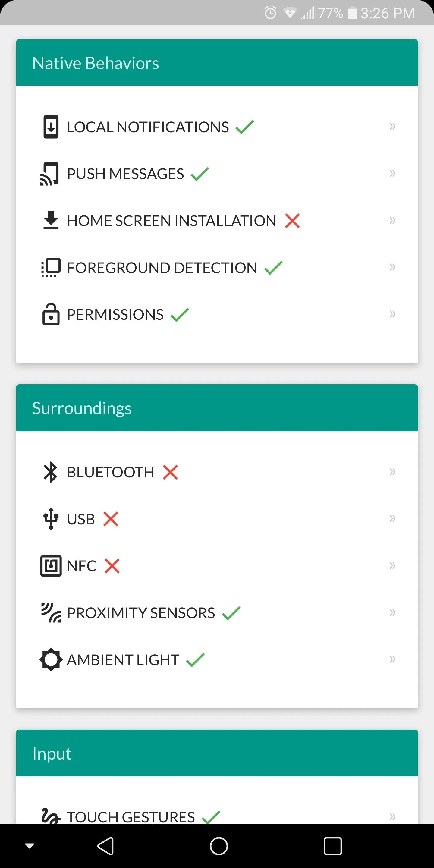Tap the Local Notifications phone-download icon
Viewport: 434px width, 868px height.
pyautogui.click(x=51, y=127)
